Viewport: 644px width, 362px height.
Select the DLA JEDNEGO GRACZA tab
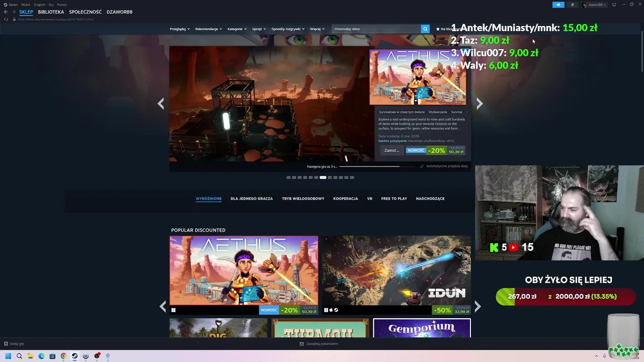pyautogui.click(x=252, y=199)
